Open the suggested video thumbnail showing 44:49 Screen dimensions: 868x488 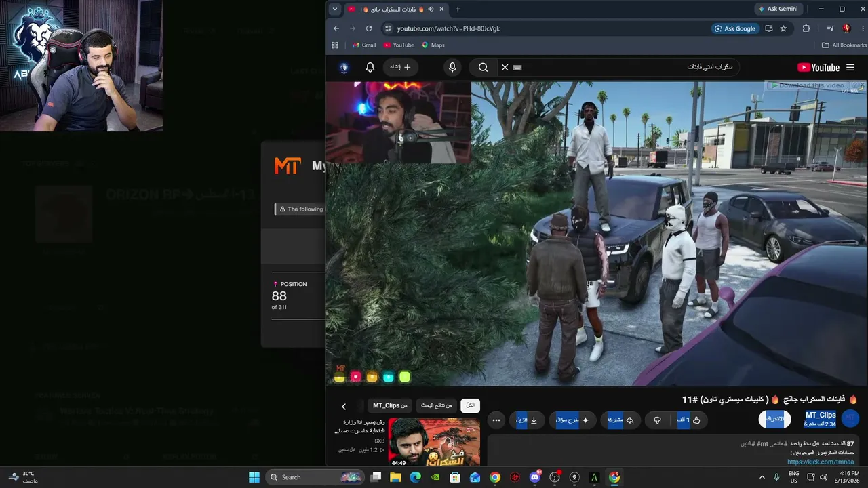[434, 443]
